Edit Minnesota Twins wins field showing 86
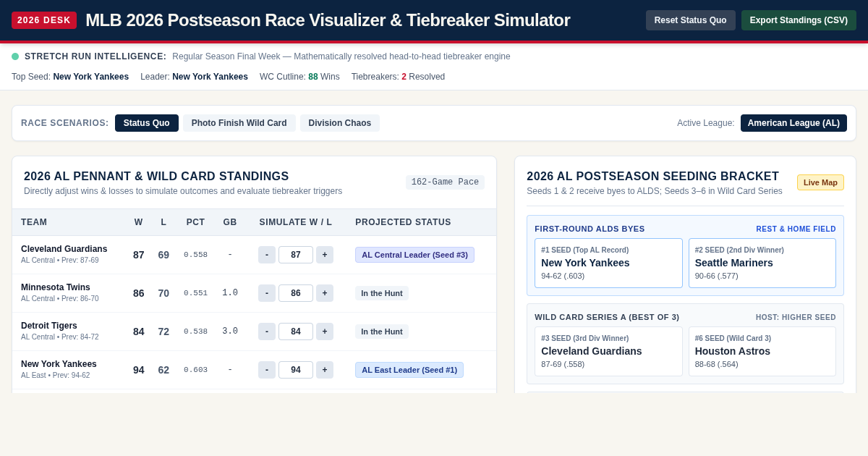868x456 pixels. click(296, 293)
